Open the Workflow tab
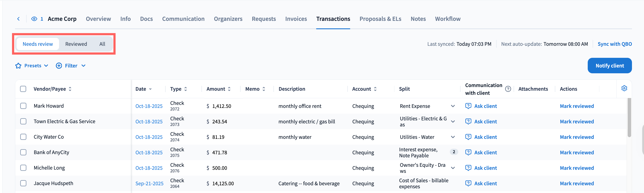 pos(447,19)
